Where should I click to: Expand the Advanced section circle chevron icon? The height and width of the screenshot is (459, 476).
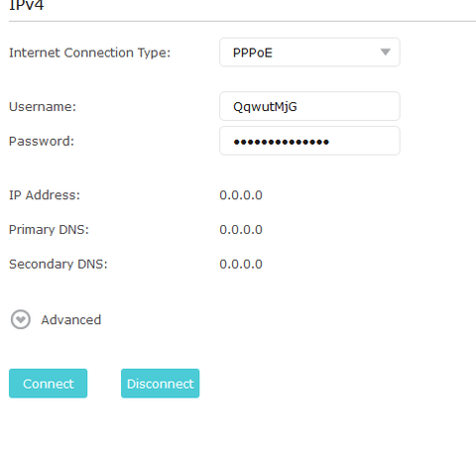tap(21, 319)
